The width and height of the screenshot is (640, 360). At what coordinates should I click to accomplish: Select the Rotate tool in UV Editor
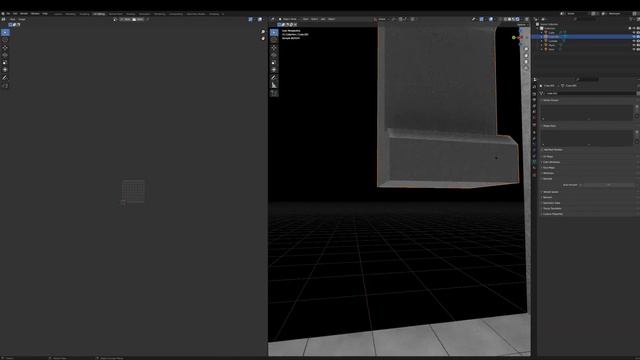click(x=5, y=55)
